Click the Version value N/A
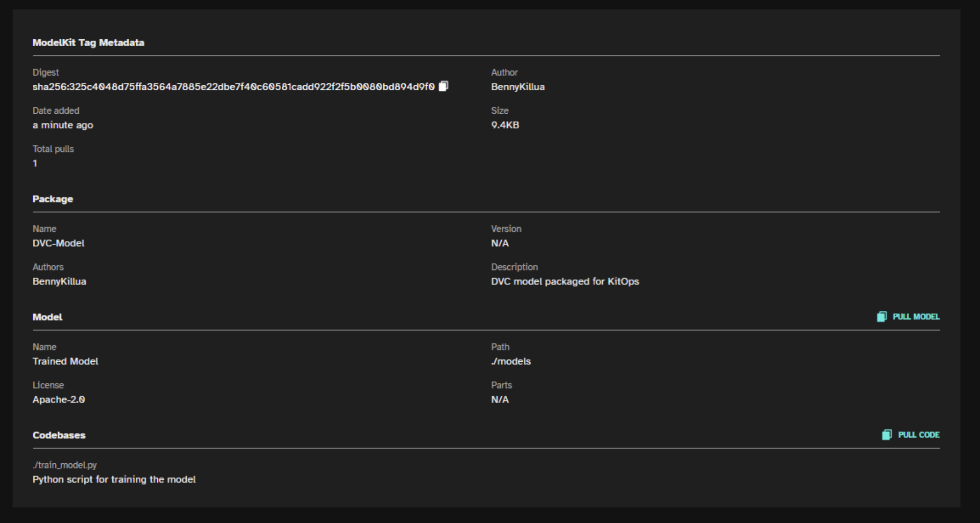Viewport: 980px width, 523px height. coord(500,243)
